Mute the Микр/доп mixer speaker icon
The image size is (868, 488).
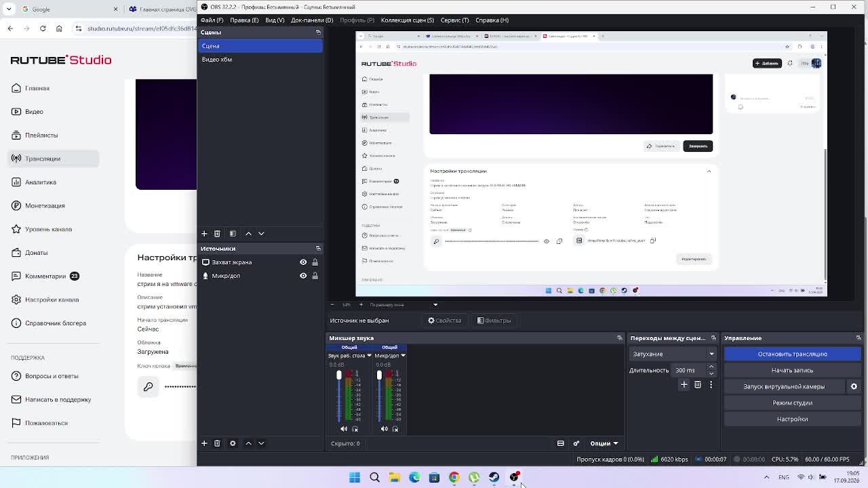tap(384, 428)
